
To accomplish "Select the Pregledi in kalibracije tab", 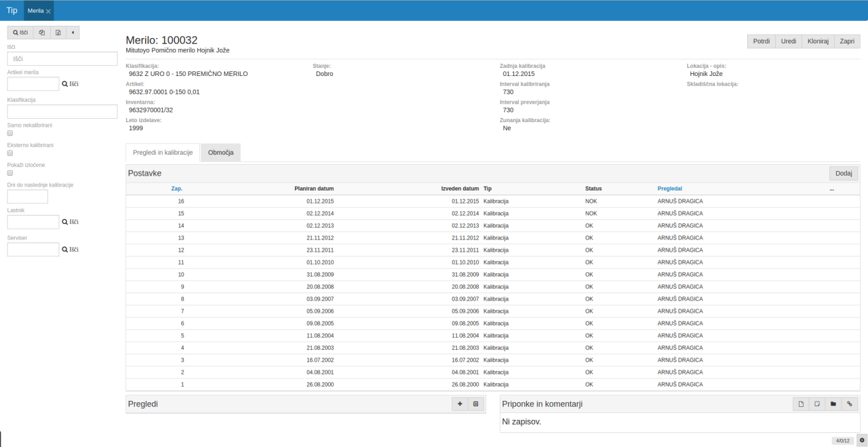I will click(163, 153).
